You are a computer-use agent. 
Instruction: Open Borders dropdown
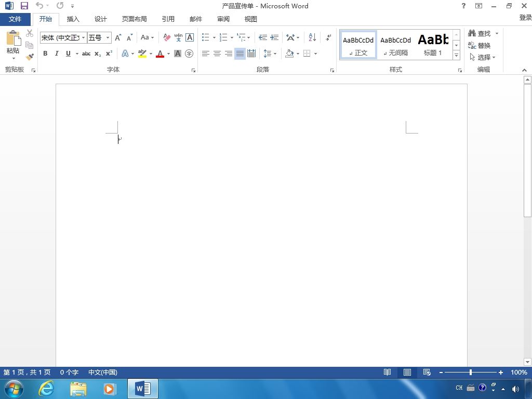pyautogui.click(x=315, y=54)
